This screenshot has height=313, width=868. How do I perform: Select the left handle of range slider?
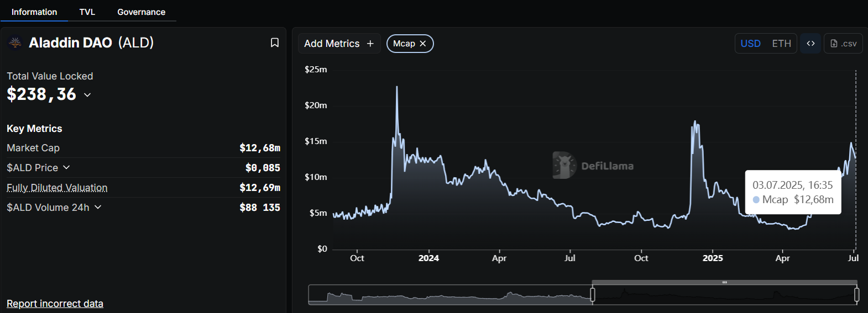[592, 295]
